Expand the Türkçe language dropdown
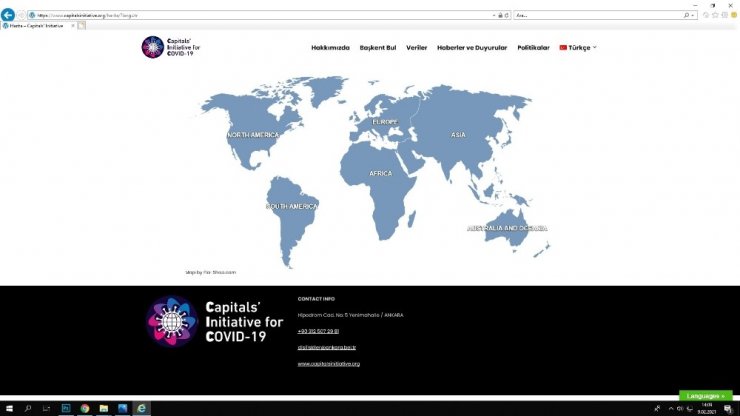 tap(578, 48)
